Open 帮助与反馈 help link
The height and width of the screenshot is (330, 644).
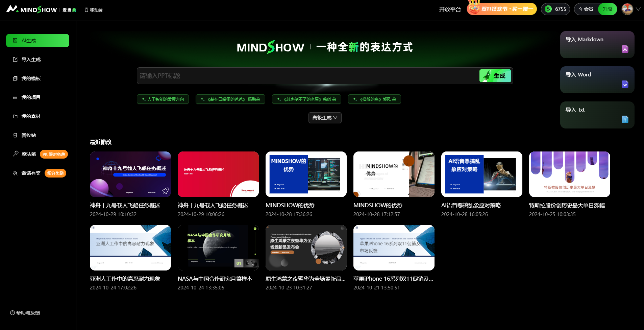pos(25,313)
